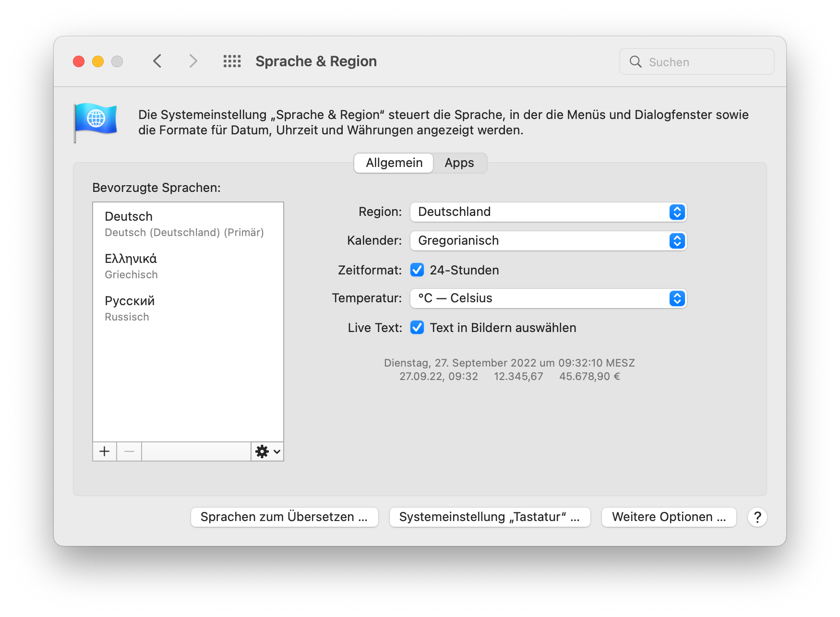Open help with the question mark button

(757, 517)
